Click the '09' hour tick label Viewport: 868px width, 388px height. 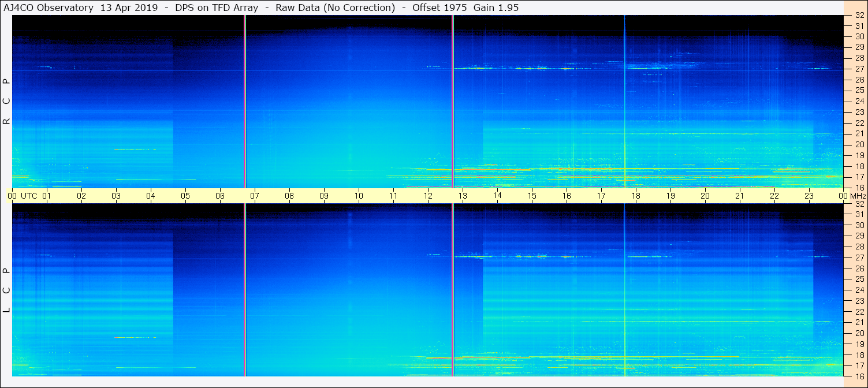pos(324,196)
